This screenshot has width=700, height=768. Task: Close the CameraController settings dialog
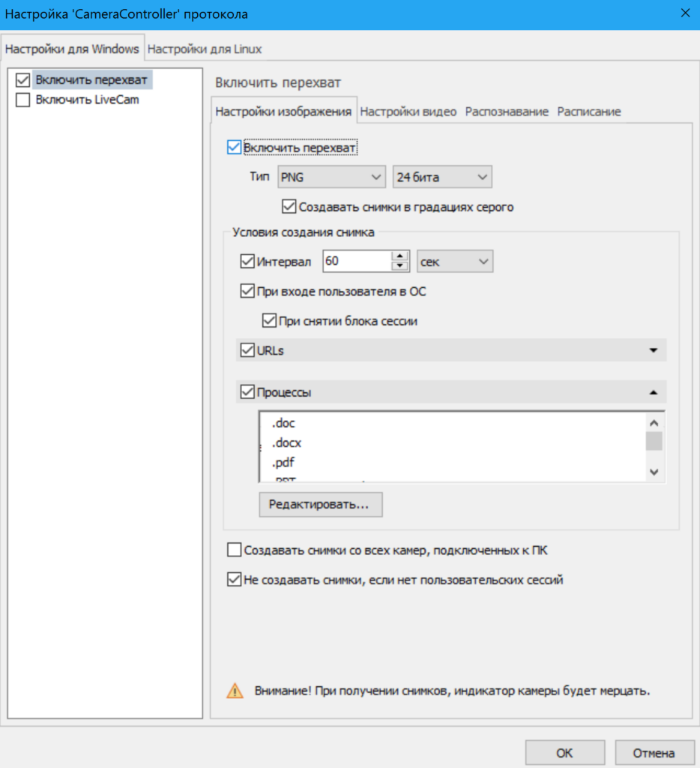point(684,13)
